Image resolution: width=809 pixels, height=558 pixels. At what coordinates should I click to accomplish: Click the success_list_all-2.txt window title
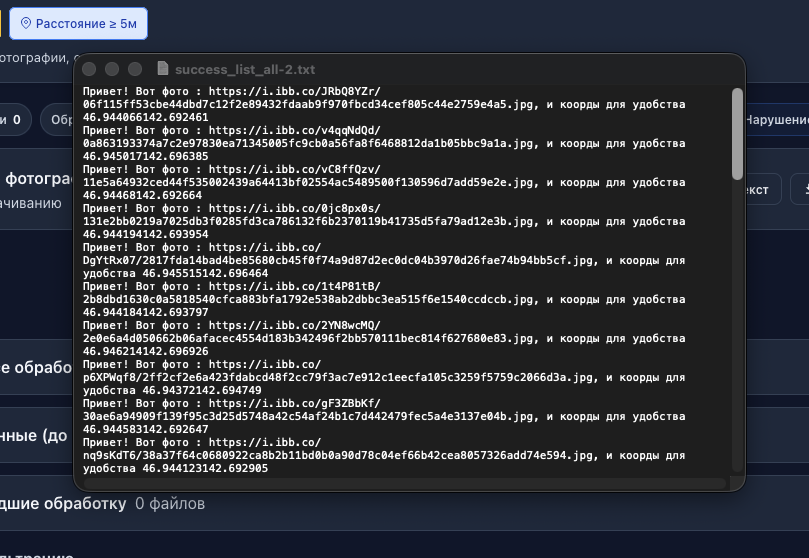pos(245,69)
